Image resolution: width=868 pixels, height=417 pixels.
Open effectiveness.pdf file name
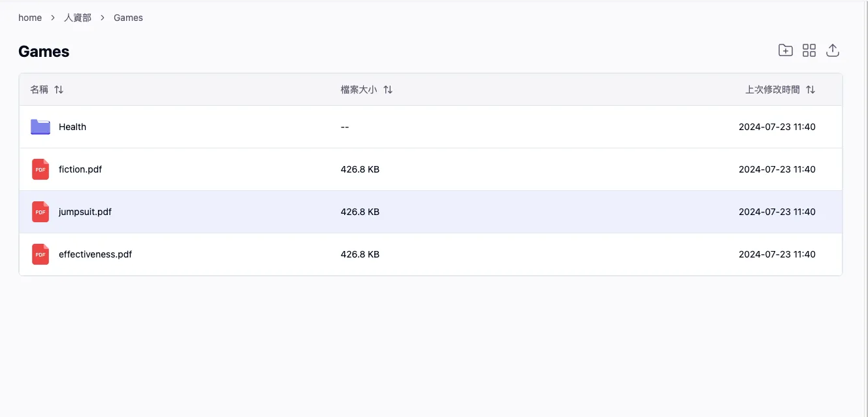coord(95,254)
